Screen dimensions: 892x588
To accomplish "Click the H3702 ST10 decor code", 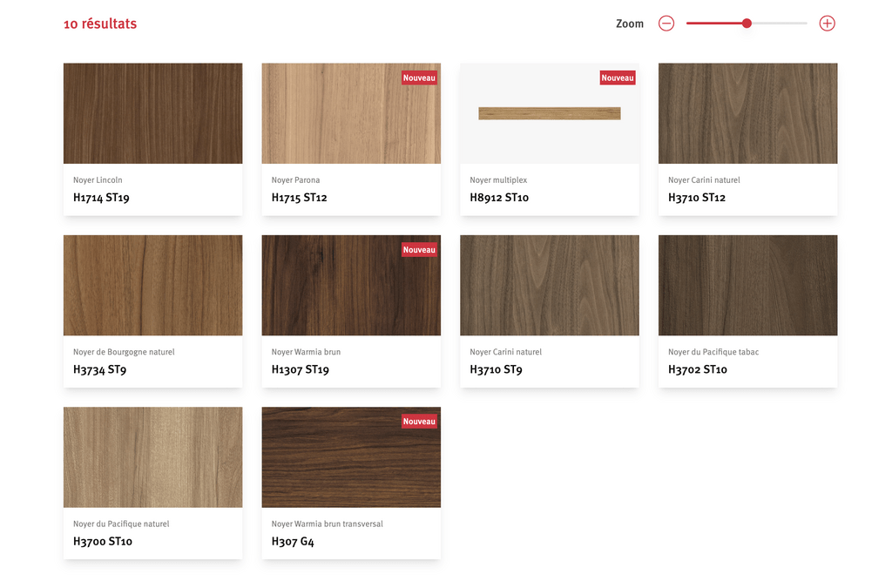I will tap(698, 369).
